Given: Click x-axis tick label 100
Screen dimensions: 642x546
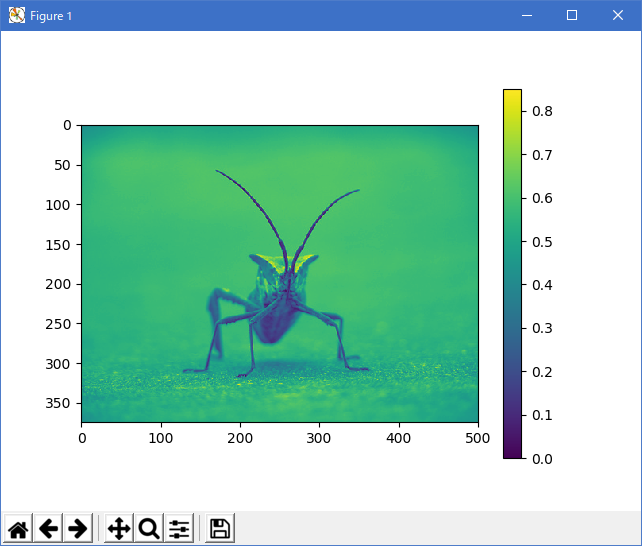Looking at the screenshot, I should click(x=160, y=438).
